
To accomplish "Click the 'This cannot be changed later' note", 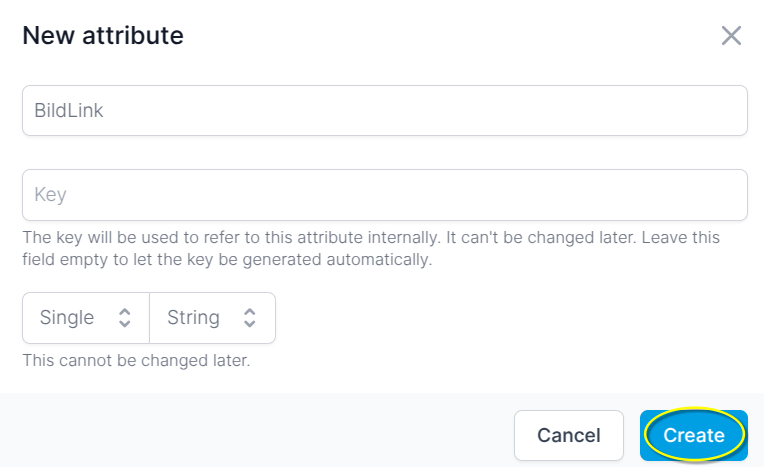I will point(136,360).
